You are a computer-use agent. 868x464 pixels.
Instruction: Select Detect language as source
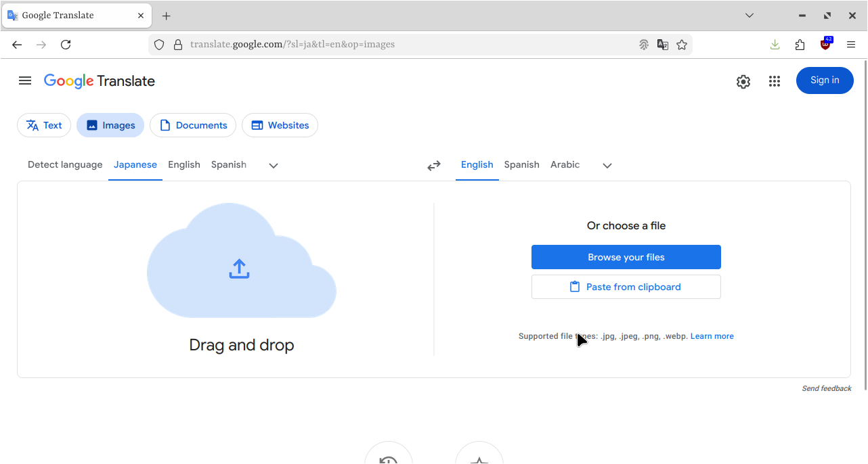click(65, 164)
